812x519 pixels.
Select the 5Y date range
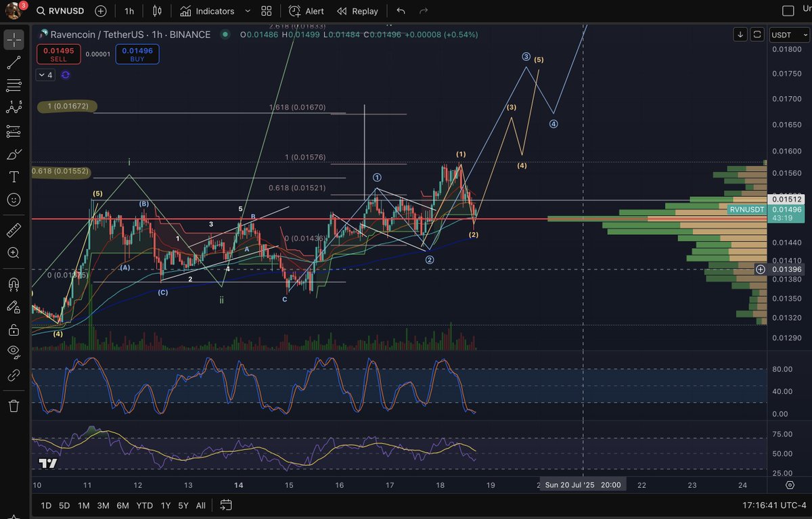(183, 505)
